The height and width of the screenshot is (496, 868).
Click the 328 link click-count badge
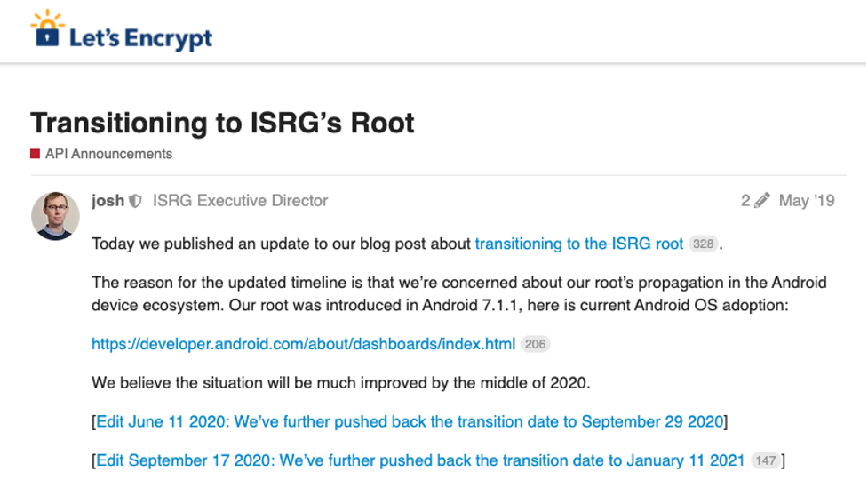coord(703,244)
